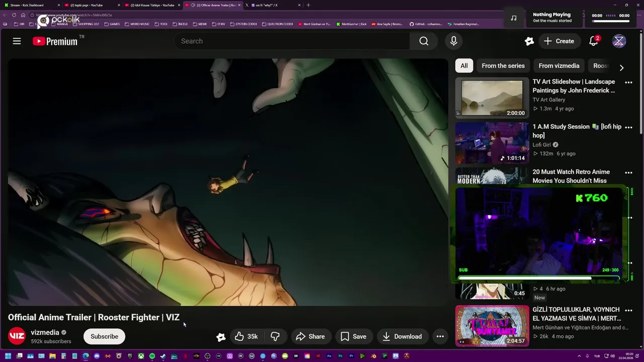
Task: Open vizmedia channel avatar
Action: click(17, 336)
